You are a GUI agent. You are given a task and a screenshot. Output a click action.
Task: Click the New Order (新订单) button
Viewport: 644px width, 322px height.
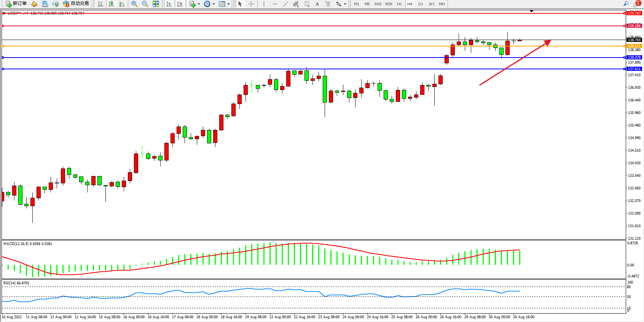coord(16,4)
